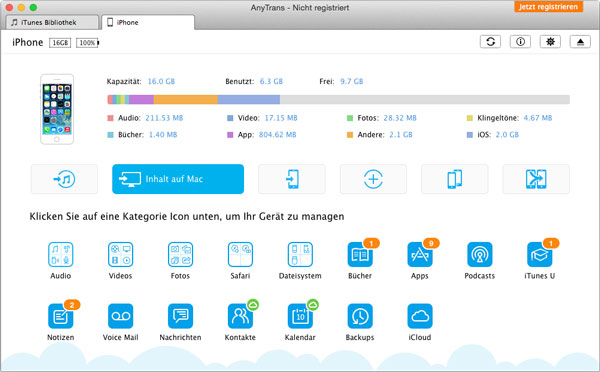Viewport: 600px width, 372px height.
Task: Click the blue iOS segment of storage bar
Action: [x=249, y=100]
